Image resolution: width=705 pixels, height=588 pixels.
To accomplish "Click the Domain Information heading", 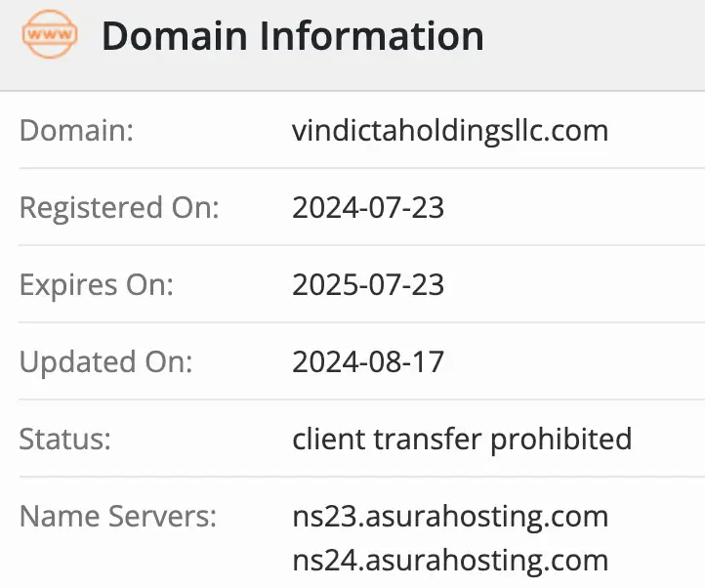I will [x=292, y=37].
